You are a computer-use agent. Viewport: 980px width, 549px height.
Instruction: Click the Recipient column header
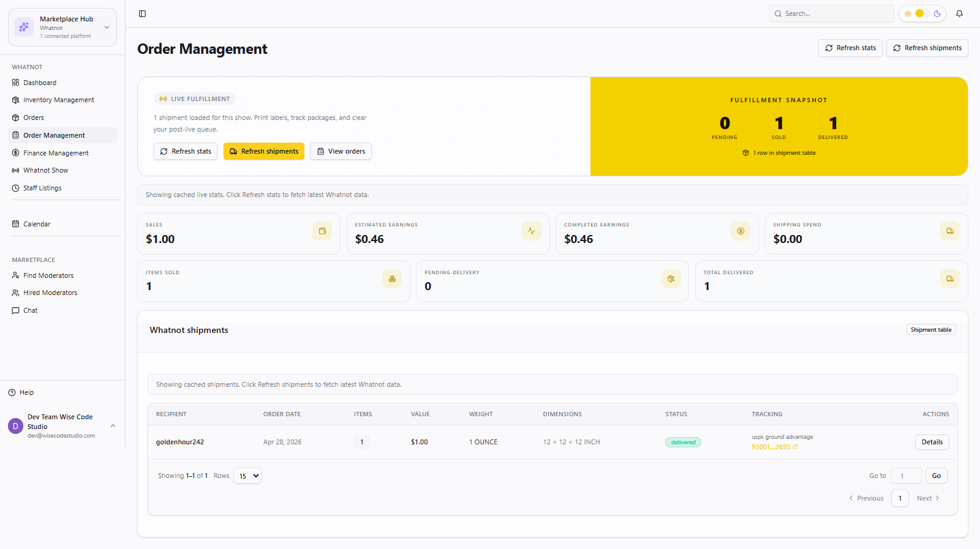[171, 414]
